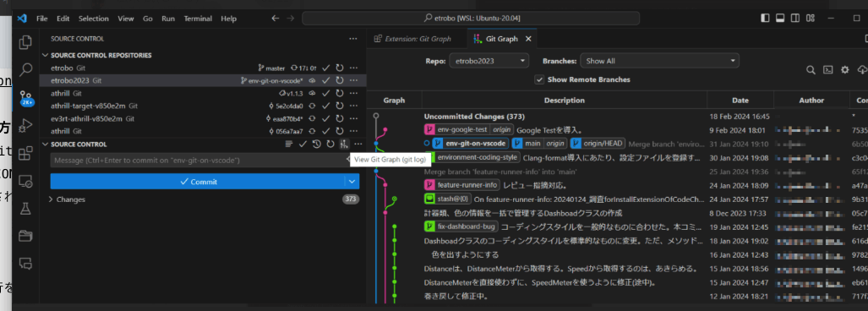
Task: Open Customize Layout icon in title bar
Action: (811, 19)
